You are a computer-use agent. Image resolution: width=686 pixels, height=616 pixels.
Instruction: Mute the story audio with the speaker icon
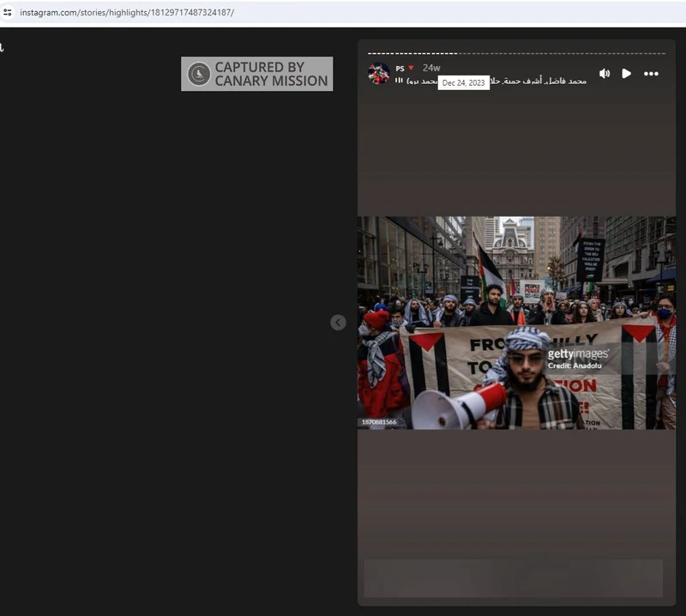605,74
